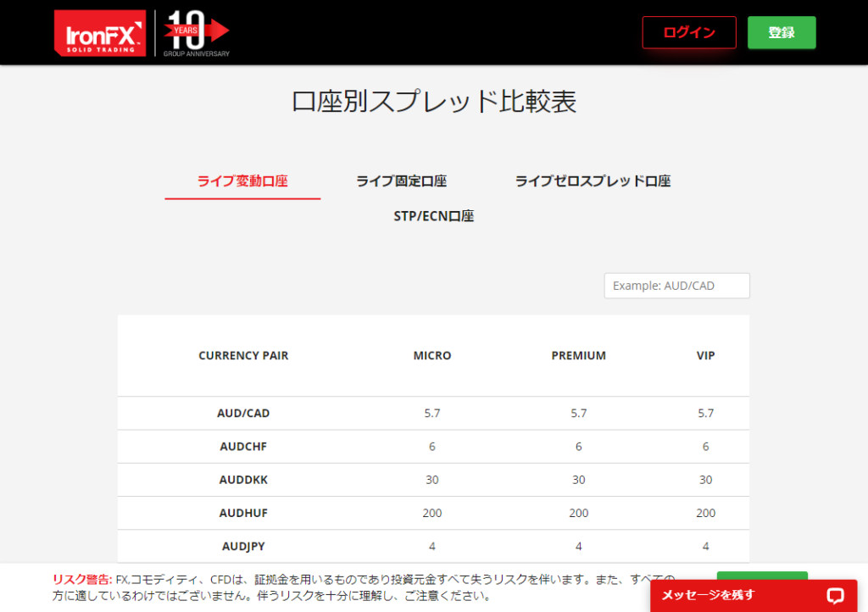Select the ライブ変動口座 tab
This screenshot has width=868, height=612.
242,181
